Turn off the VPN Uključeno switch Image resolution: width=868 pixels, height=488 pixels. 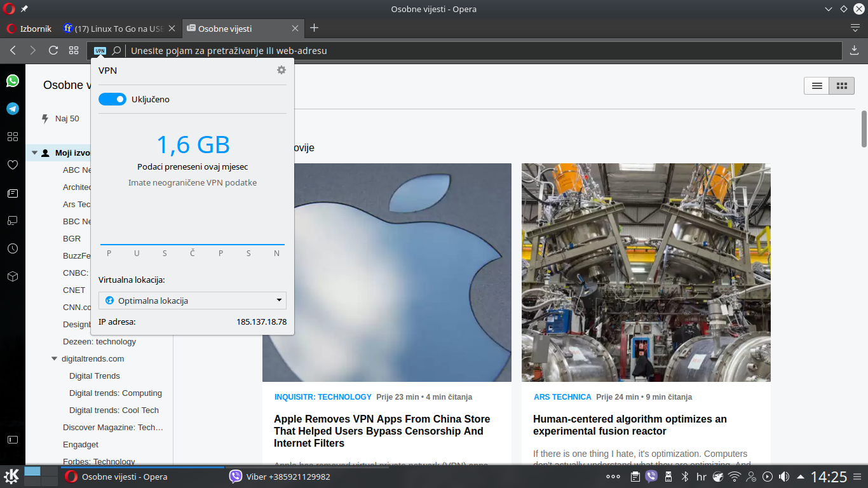click(112, 99)
